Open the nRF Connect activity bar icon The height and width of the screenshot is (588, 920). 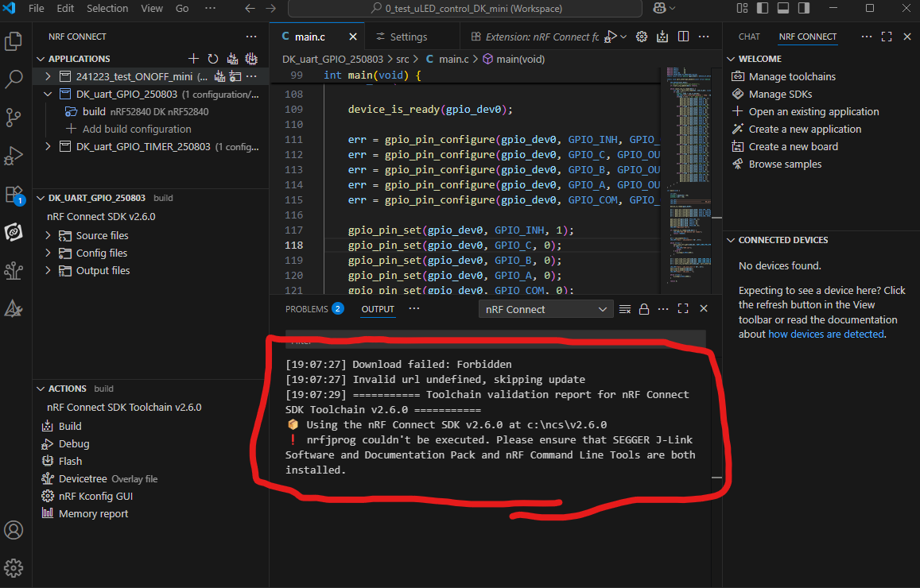[14, 232]
